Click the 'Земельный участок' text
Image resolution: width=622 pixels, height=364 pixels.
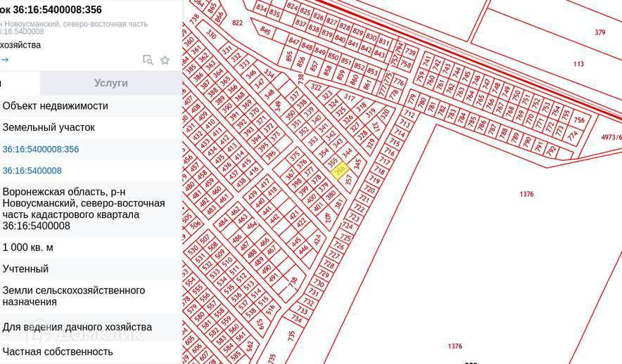[49, 127]
